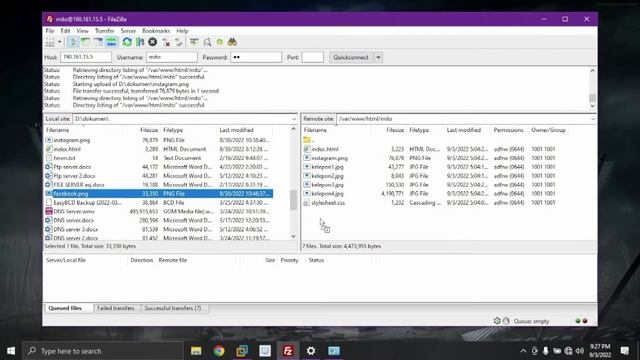Sort local files by Filename column
The width and height of the screenshot is (640, 360).
click(x=84, y=130)
